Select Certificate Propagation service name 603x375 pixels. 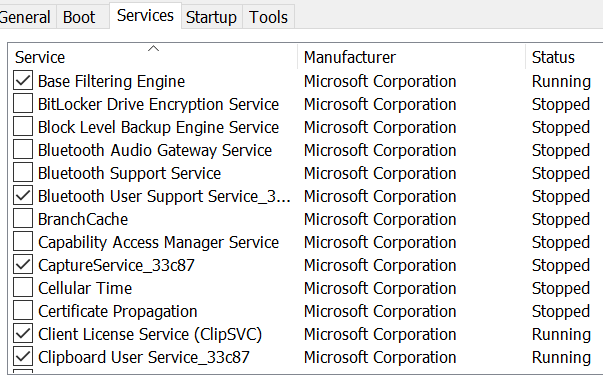pos(118,312)
